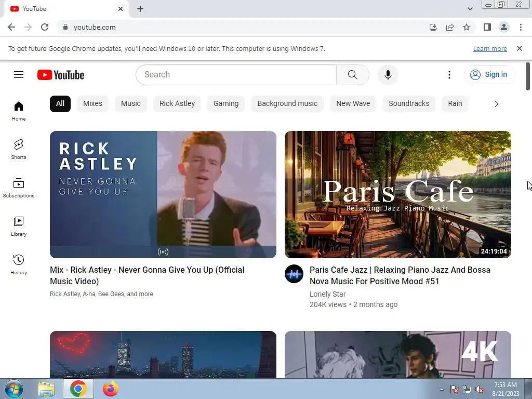Reload the page
The image size is (532, 399).
pos(45,27)
